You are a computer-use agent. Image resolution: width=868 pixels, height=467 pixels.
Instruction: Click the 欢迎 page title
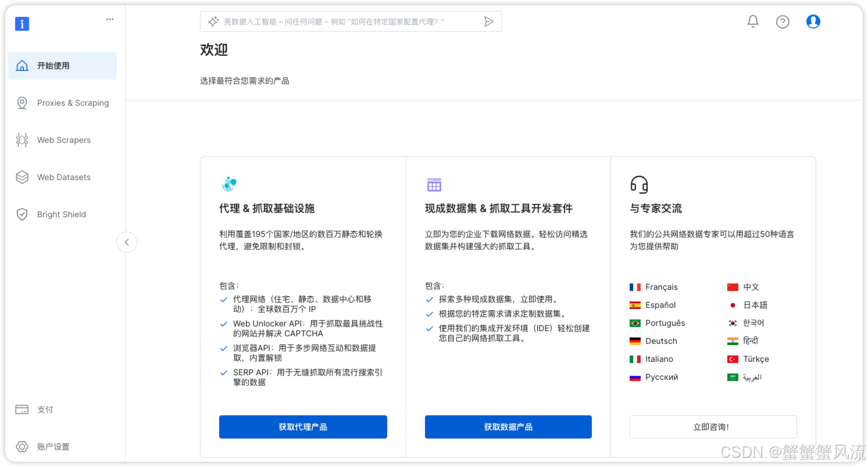point(214,50)
